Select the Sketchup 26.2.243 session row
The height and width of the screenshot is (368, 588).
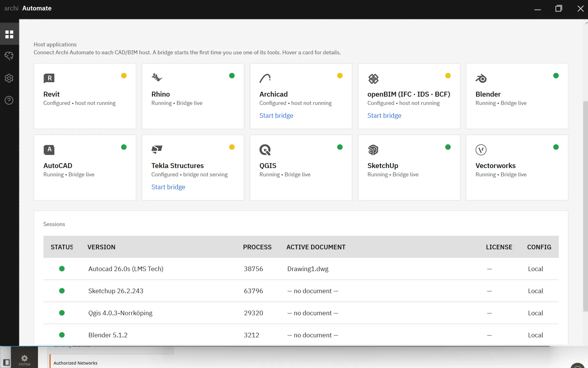click(301, 291)
